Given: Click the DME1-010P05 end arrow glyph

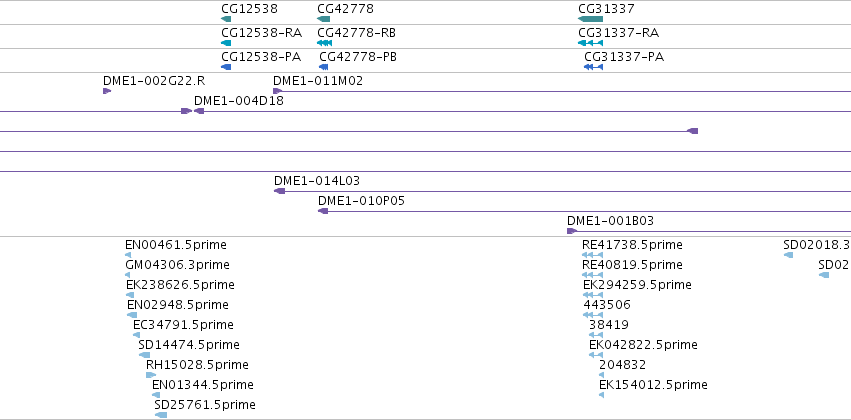Looking at the screenshot, I should pos(323,211).
